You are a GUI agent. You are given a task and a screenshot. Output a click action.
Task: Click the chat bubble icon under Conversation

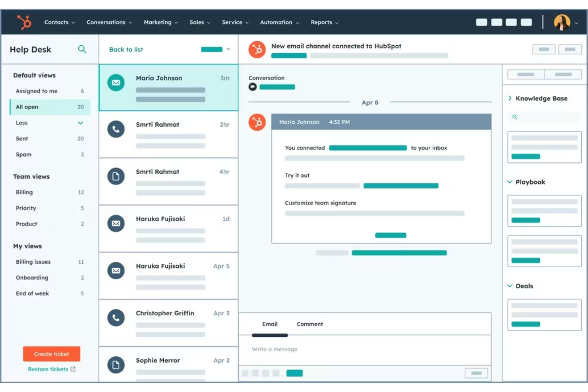pyautogui.click(x=252, y=87)
